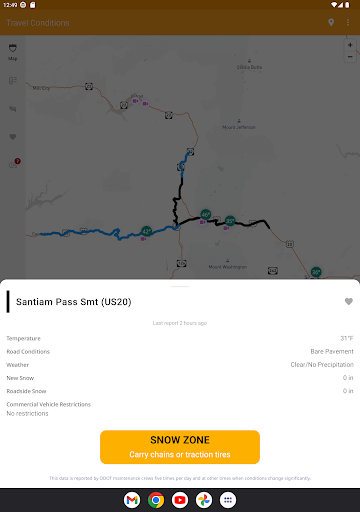Tap the bottom sheet drag handle
The width and height of the screenshot is (360, 512).
[180, 286]
